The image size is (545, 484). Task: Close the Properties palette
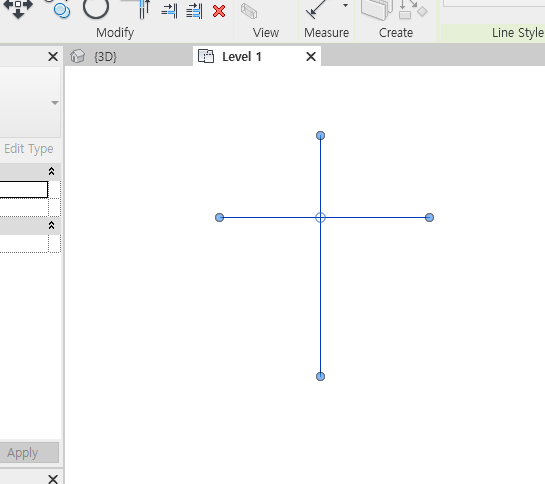53,56
